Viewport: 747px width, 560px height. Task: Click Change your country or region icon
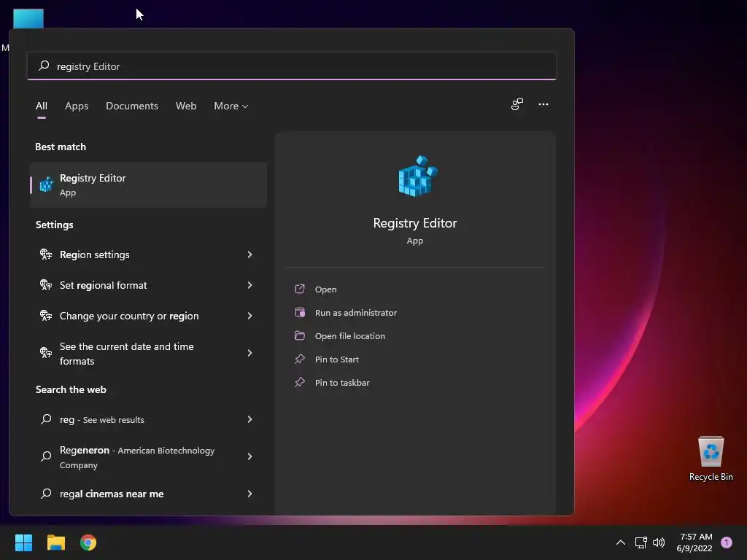coord(46,315)
